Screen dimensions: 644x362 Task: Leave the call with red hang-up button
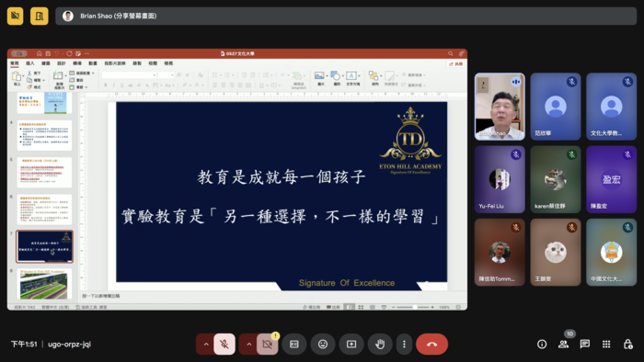[x=431, y=344]
